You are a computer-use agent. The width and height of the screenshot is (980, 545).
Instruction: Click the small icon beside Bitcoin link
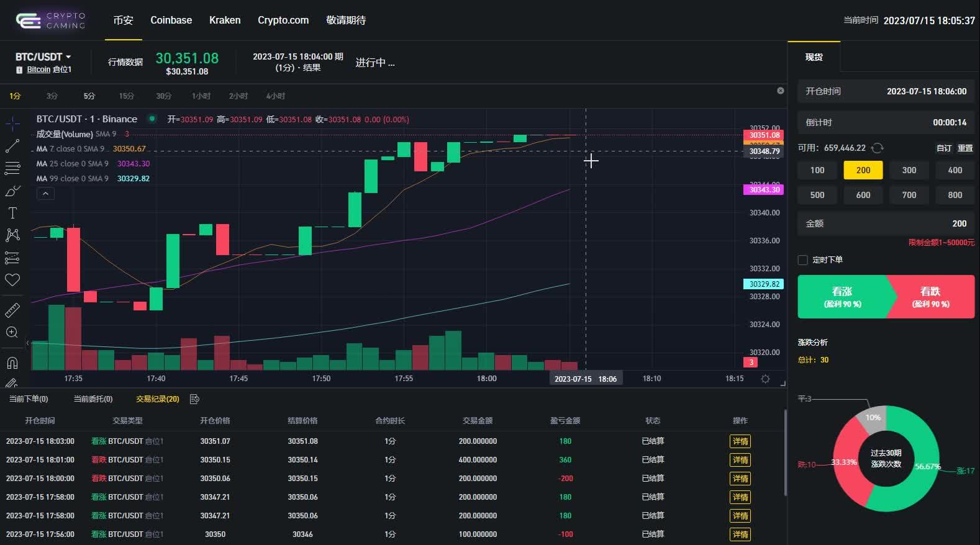point(19,70)
